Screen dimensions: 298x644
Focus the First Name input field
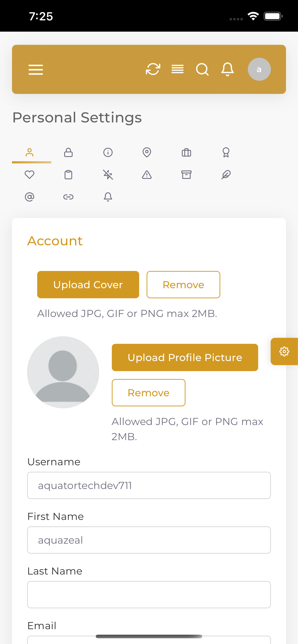pos(149,540)
